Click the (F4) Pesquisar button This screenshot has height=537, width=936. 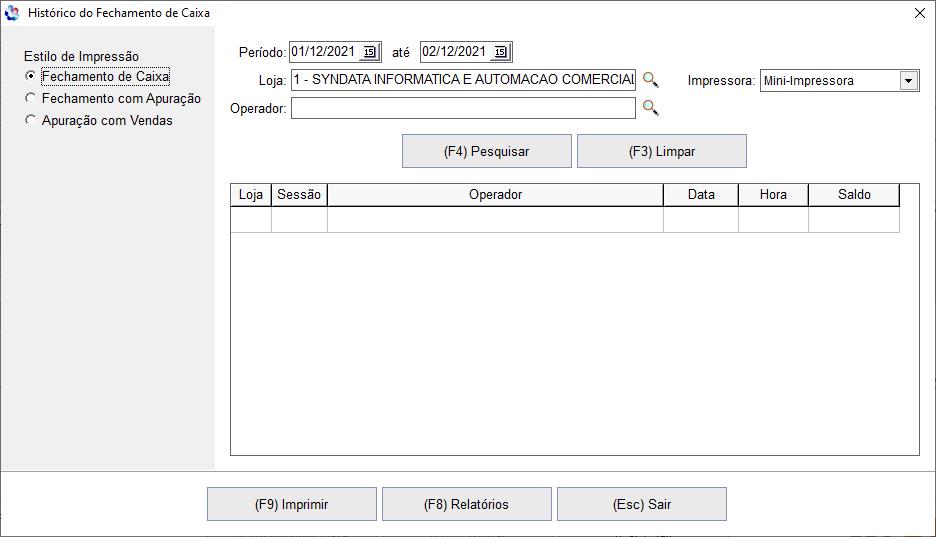486,152
